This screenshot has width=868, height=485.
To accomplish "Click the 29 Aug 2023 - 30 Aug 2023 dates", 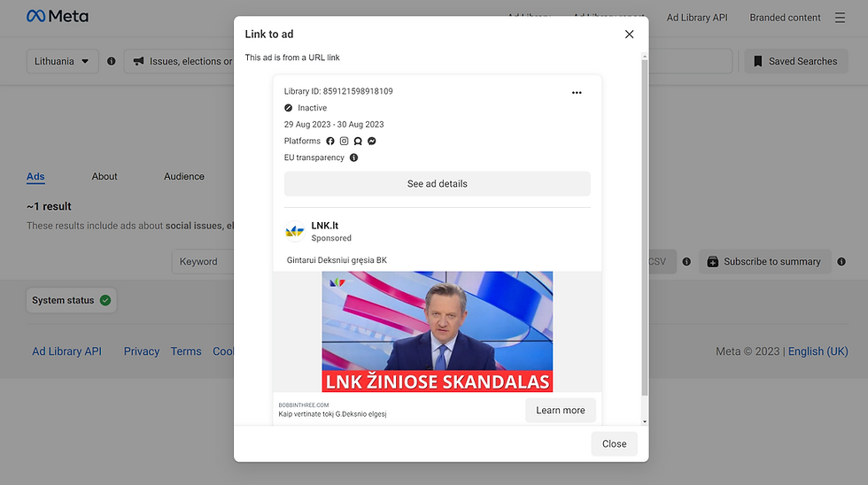I will (x=334, y=125).
